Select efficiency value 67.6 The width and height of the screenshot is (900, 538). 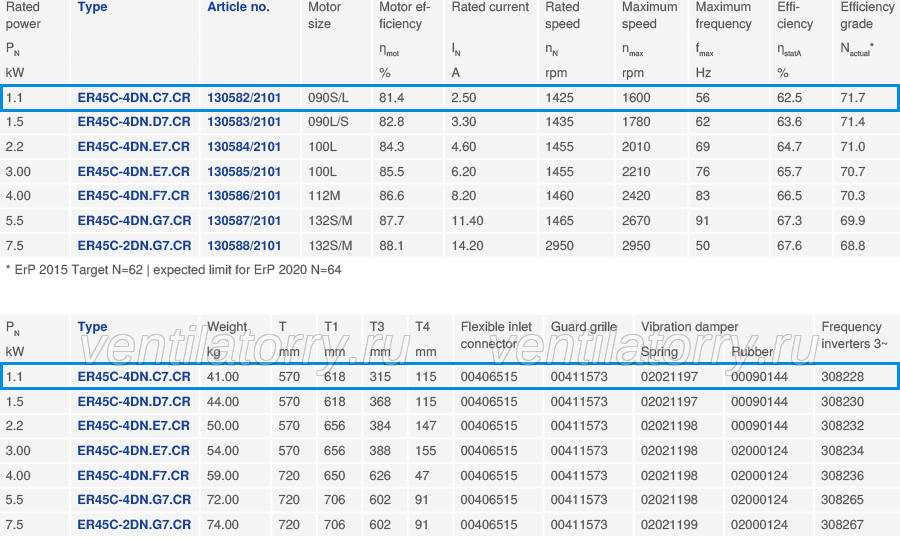click(x=789, y=246)
